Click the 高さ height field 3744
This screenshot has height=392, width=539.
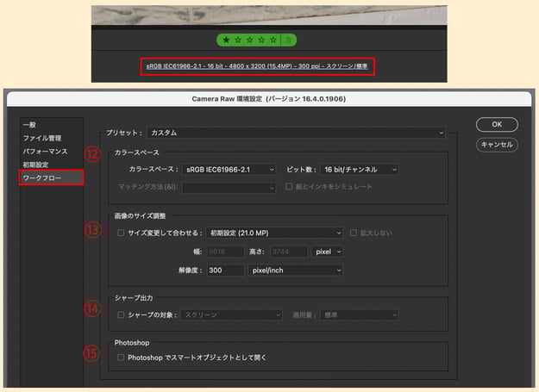point(289,252)
